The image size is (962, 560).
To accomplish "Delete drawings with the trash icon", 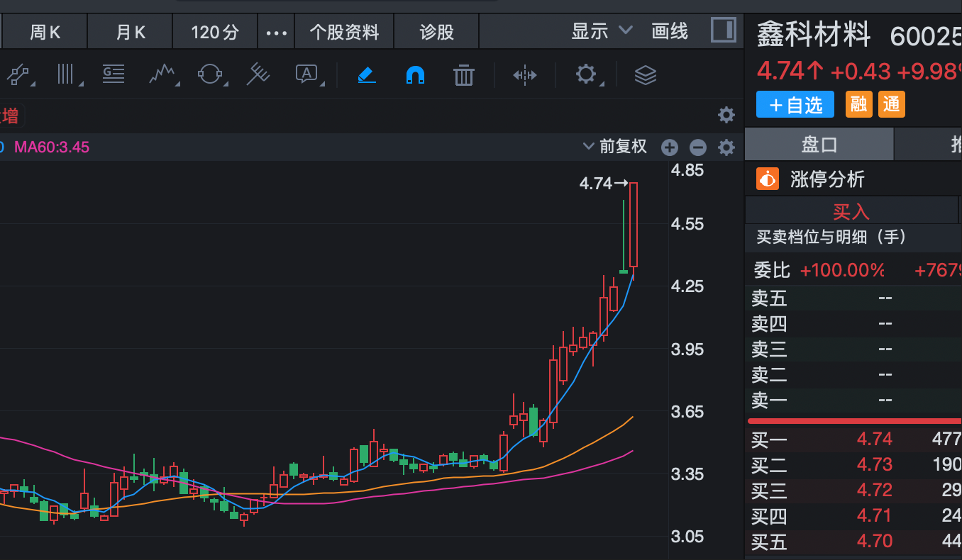I will pos(464,74).
